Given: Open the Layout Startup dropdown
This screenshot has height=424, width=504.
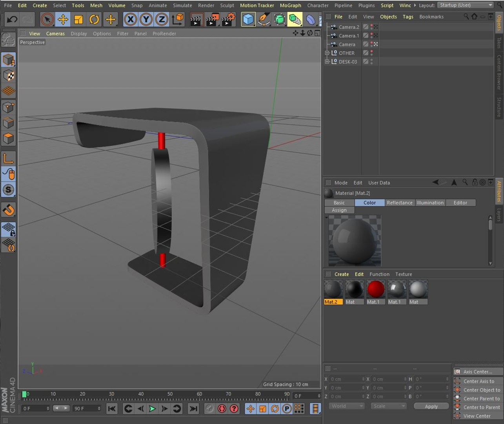Looking at the screenshot, I should [466, 5].
